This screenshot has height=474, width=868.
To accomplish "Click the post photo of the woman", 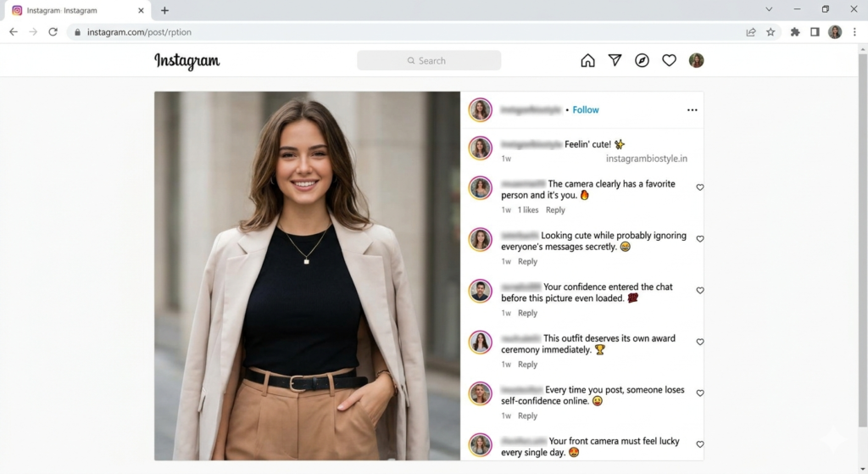I will point(307,276).
